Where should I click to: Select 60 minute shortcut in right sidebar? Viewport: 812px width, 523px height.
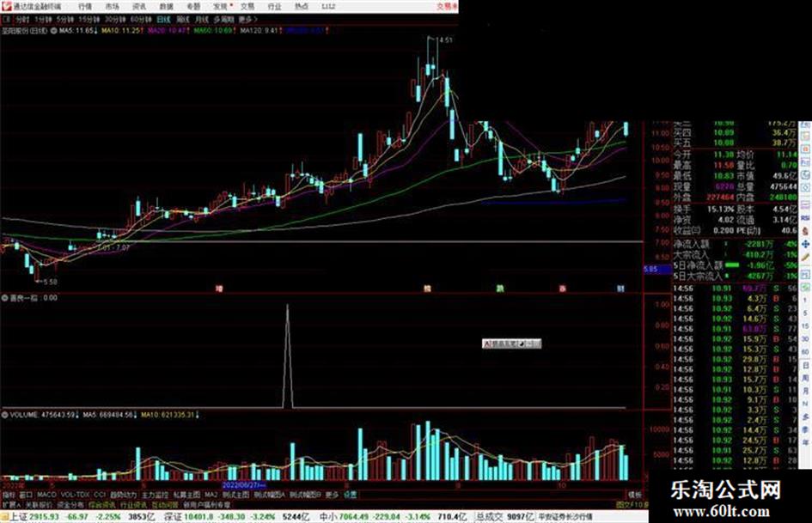click(805, 352)
